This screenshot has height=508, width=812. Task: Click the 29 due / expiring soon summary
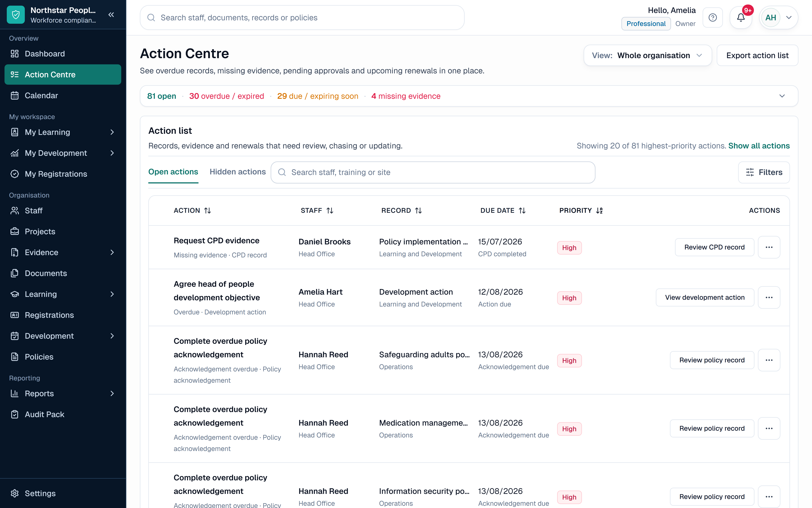318,96
